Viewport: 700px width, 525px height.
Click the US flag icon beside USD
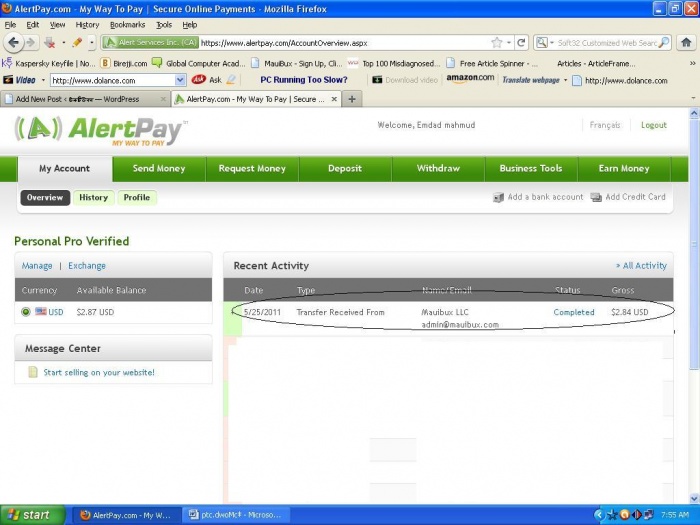coord(41,311)
